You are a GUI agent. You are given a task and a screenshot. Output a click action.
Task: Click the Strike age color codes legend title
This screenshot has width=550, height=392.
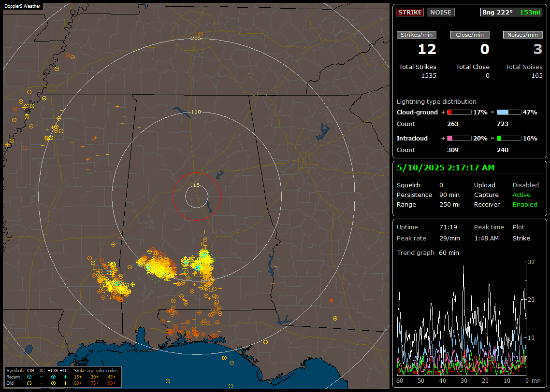pos(95,371)
